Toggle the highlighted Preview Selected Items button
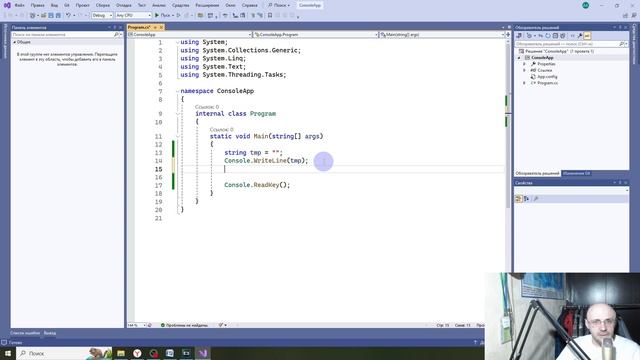The image size is (640, 360). pyautogui.click(x=587, y=36)
